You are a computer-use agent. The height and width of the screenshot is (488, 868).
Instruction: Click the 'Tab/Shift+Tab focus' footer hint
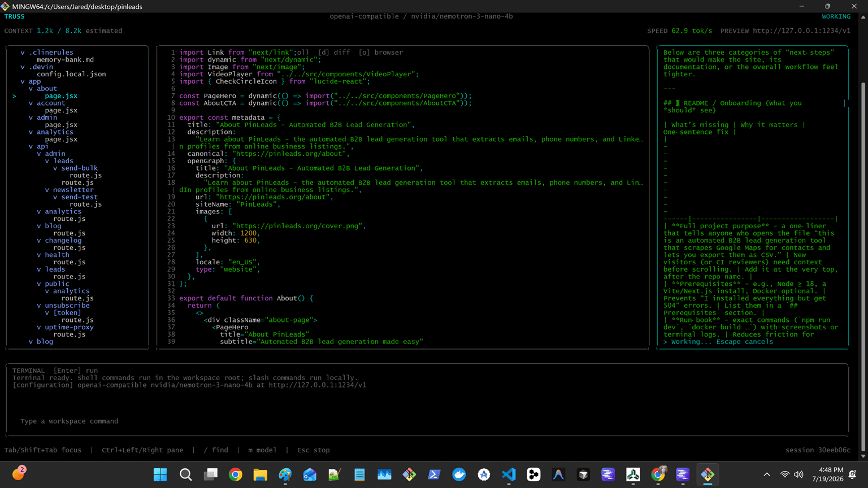[x=43, y=450]
